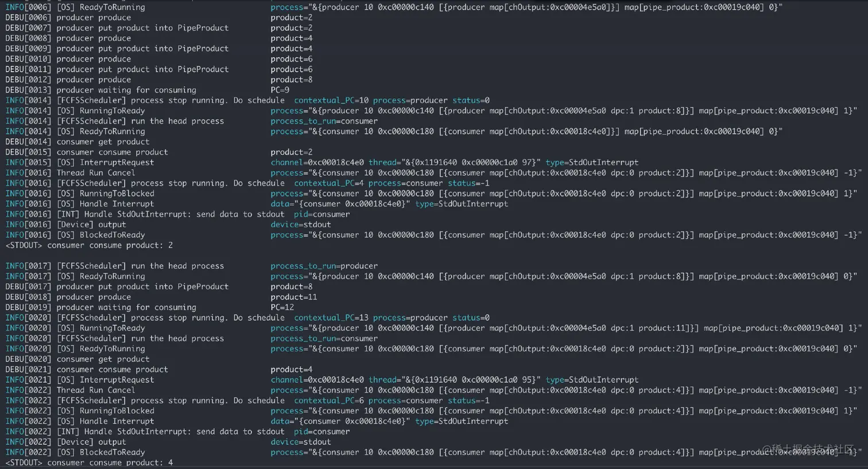Click process_to_run=consumer on the INFO[0014] line

(324, 121)
